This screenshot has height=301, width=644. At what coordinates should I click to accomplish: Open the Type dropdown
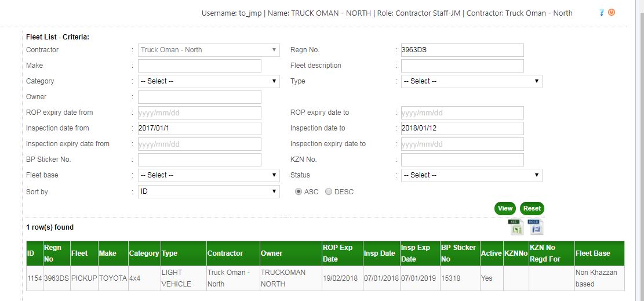pyautogui.click(x=471, y=81)
